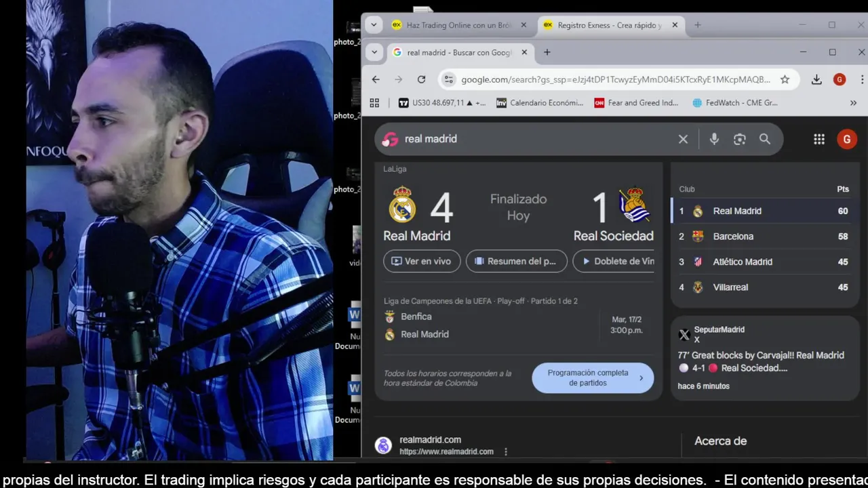
Task: Click the Real Sociedad crest in the score card
Action: coord(635,205)
